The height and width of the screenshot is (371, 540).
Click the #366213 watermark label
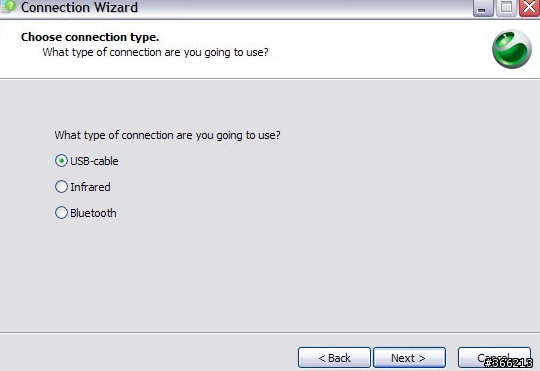click(x=509, y=363)
